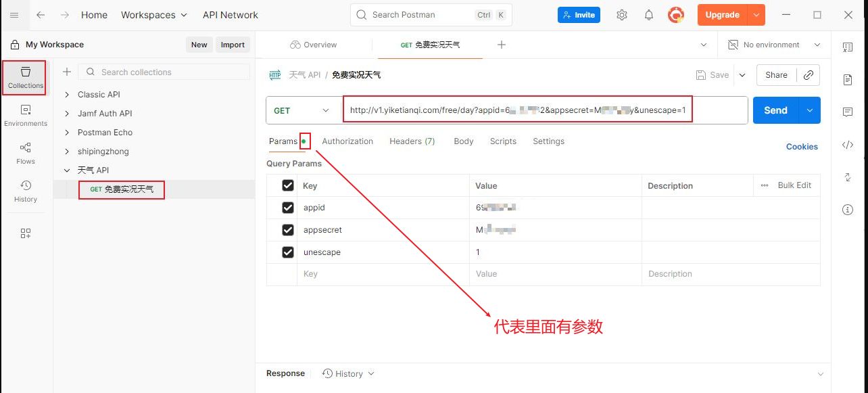Click the copy link icon beside Share
Screen dimensions: 868x393
808,75
